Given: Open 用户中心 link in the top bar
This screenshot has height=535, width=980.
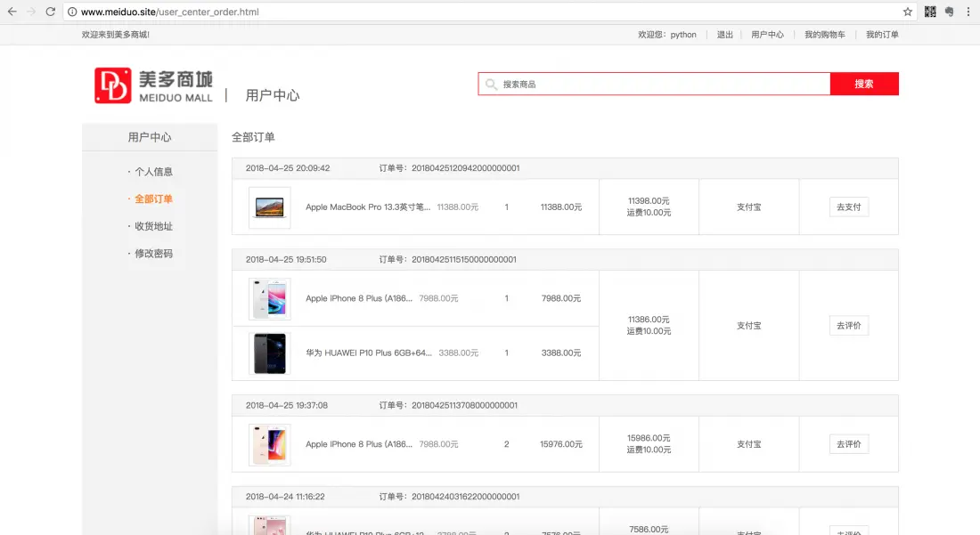Looking at the screenshot, I should (767, 35).
